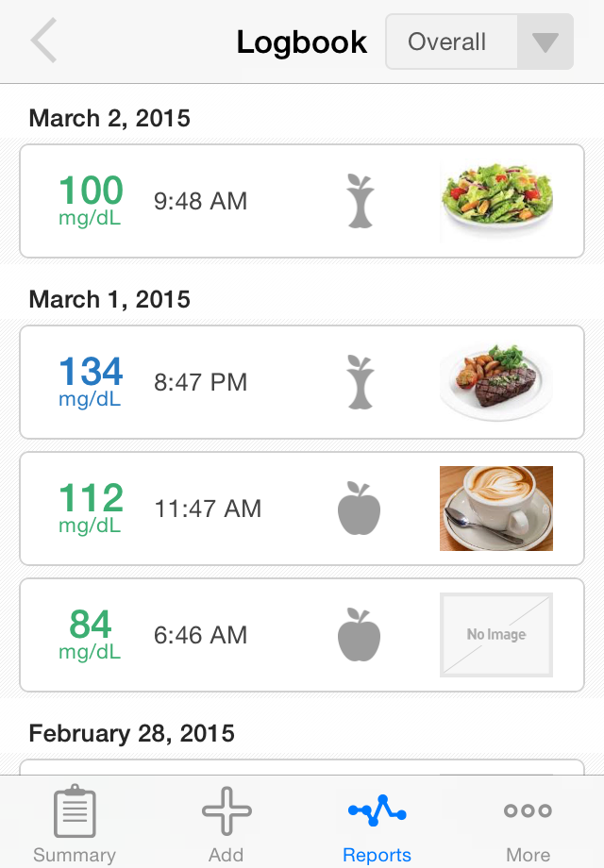
Task: Open the salad photo thumbnail
Action: pos(496,201)
